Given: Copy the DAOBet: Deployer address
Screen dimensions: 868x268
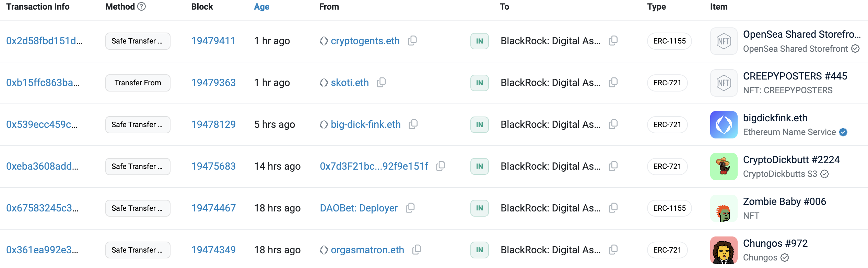Looking at the screenshot, I should pyautogui.click(x=410, y=208).
